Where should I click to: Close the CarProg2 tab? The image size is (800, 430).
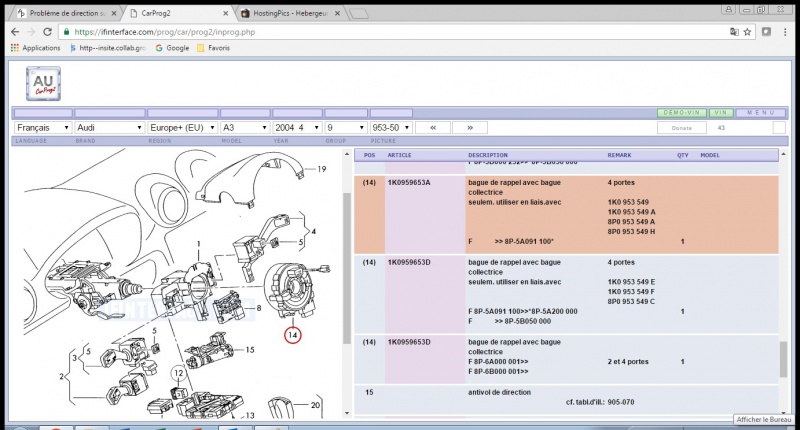pyautogui.click(x=226, y=14)
